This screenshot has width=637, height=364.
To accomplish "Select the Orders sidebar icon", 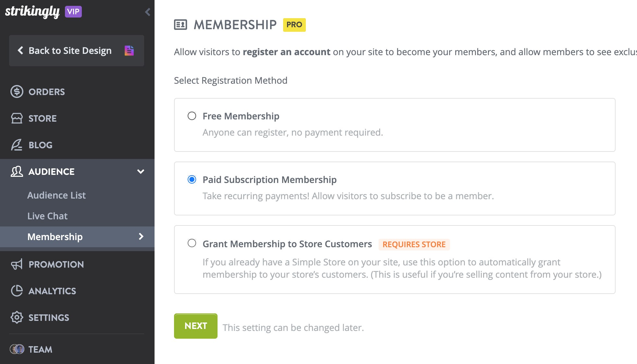I will point(17,91).
